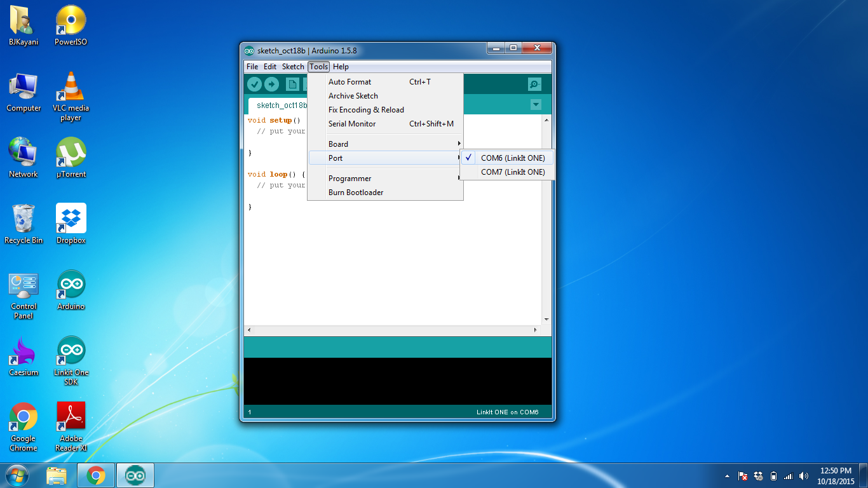Click the Action Center flag tray icon
This screenshot has height=488, width=868.
click(743, 476)
